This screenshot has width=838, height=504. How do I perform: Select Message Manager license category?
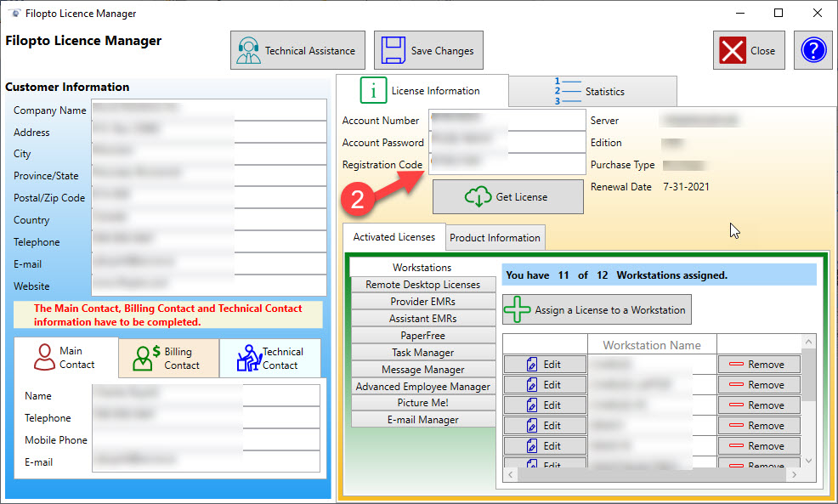point(422,370)
